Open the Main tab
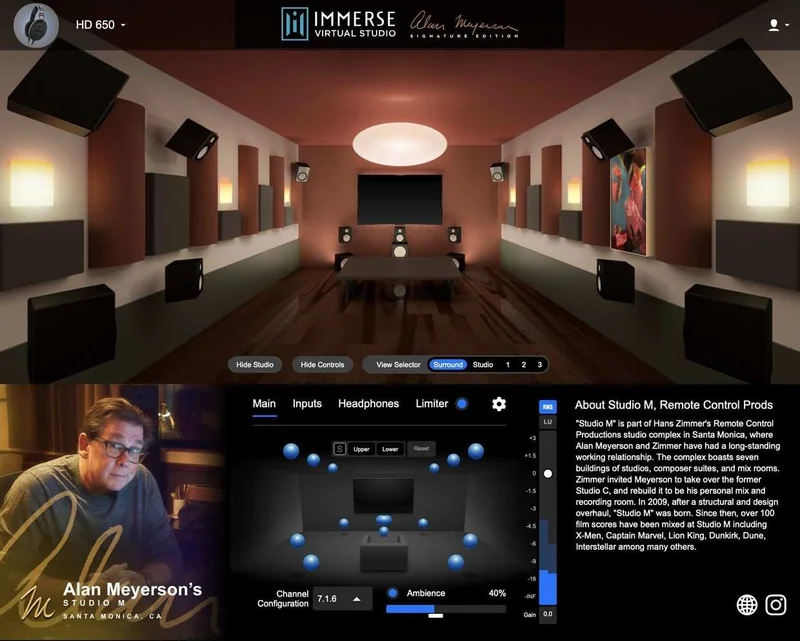800x641 pixels. click(264, 404)
